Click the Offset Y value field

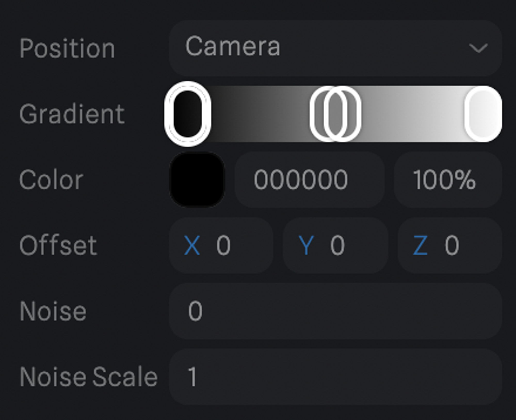[x=346, y=245]
